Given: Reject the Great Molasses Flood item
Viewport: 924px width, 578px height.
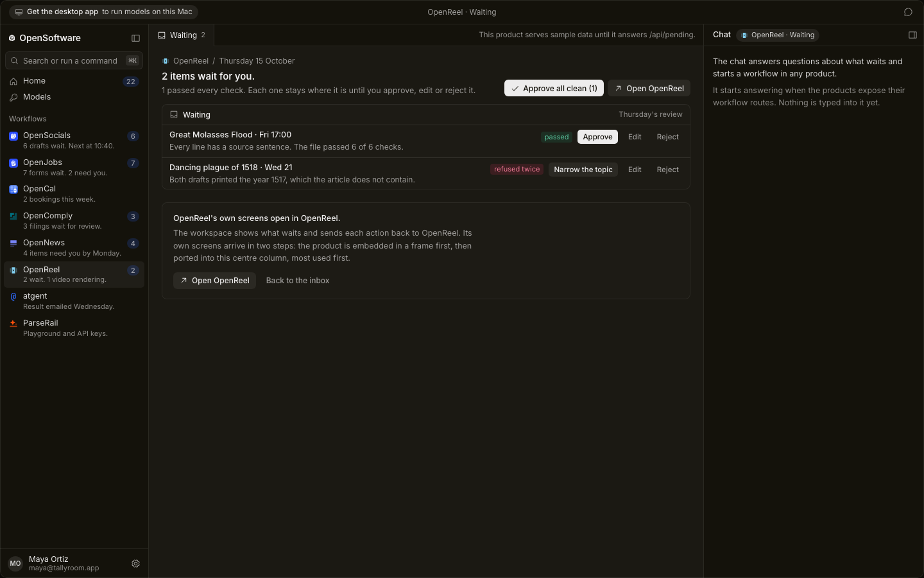Looking at the screenshot, I should [x=667, y=137].
